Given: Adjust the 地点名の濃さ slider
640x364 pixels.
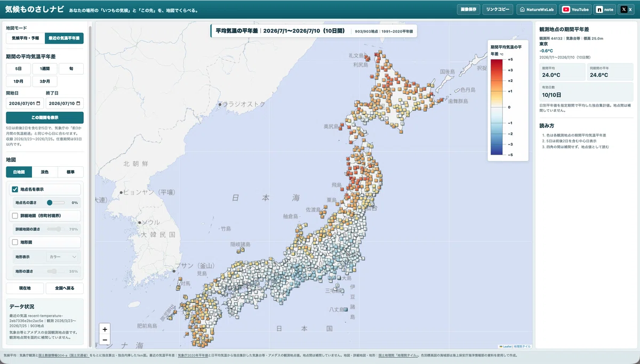Looking at the screenshot, I should click(55, 203).
